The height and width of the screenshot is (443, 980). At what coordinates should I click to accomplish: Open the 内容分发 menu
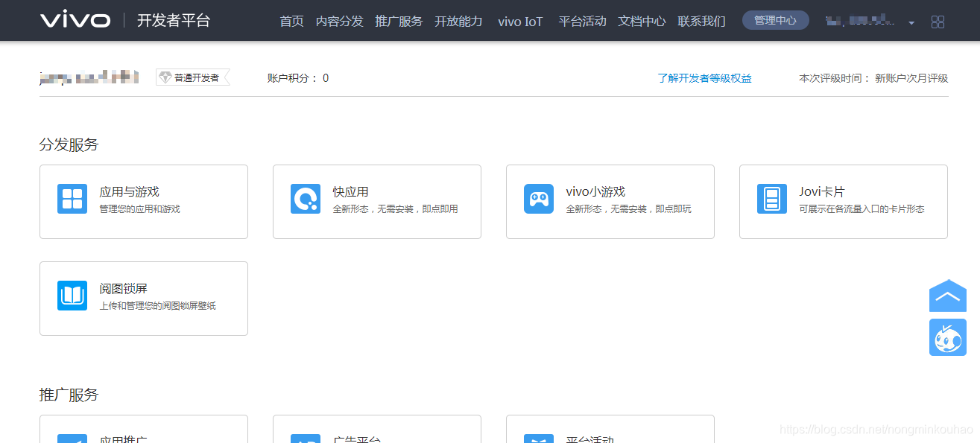340,21
